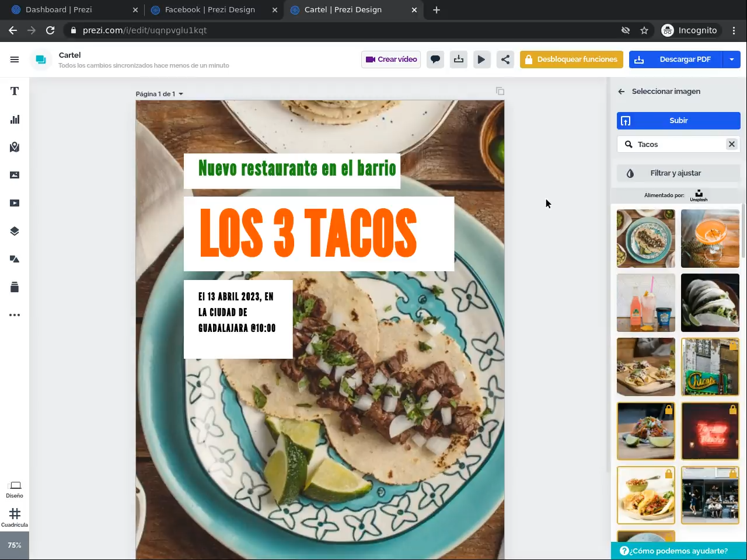The image size is (747, 560).
Task: Click the comments speech bubble icon
Action: pos(435,60)
